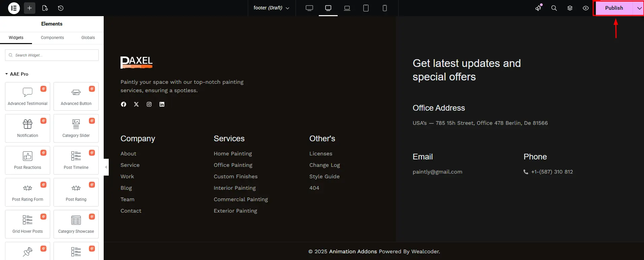Click the Team footer link

127,199
